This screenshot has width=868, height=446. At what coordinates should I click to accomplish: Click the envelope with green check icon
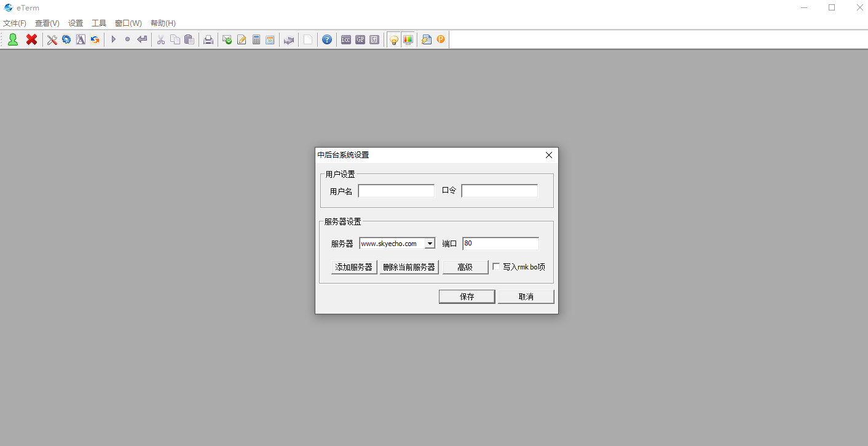pyautogui.click(x=227, y=39)
